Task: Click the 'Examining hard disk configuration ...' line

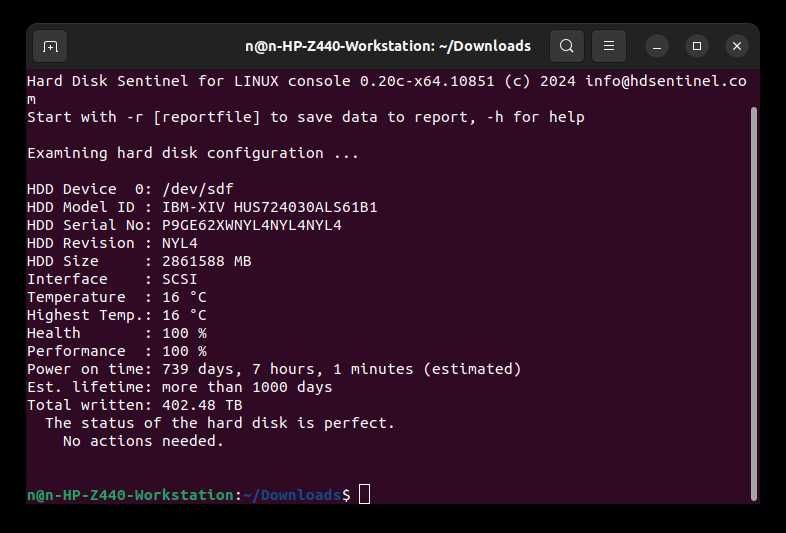Action: point(193,153)
